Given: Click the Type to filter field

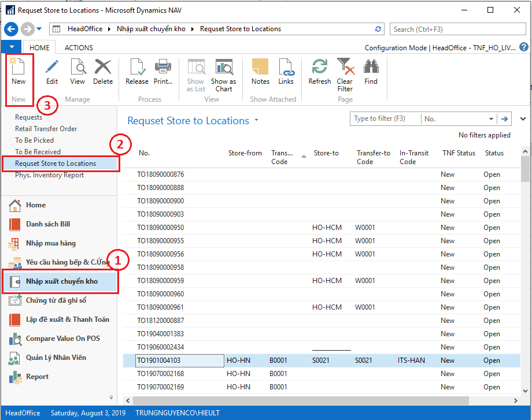Looking at the screenshot, I should [x=385, y=119].
